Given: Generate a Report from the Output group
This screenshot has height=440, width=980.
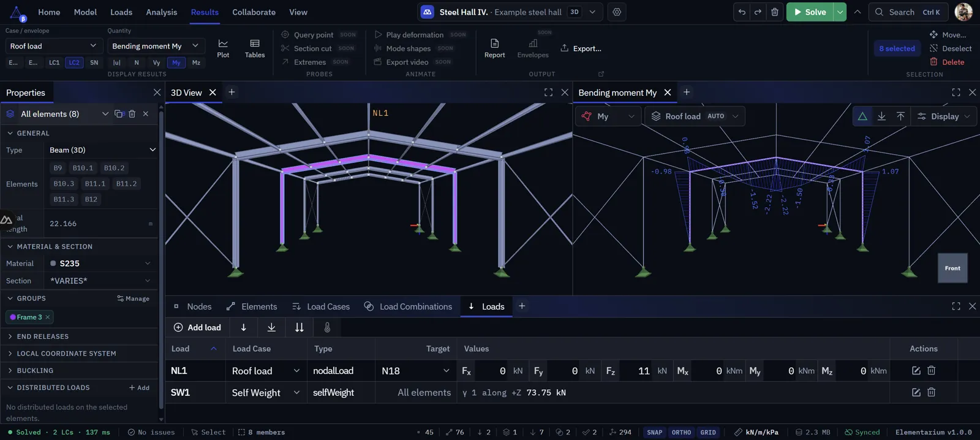Looking at the screenshot, I should (x=494, y=48).
